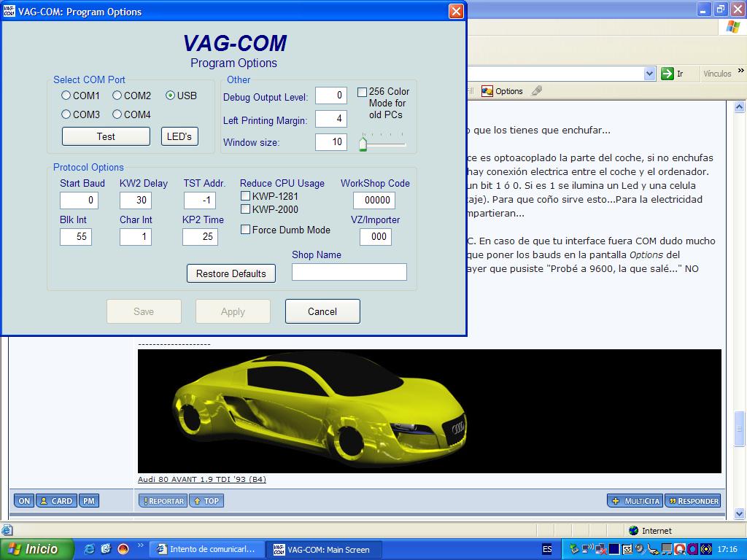Select the COM2 port radio button
The height and width of the screenshot is (560, 747).
(x=117, y=96)
